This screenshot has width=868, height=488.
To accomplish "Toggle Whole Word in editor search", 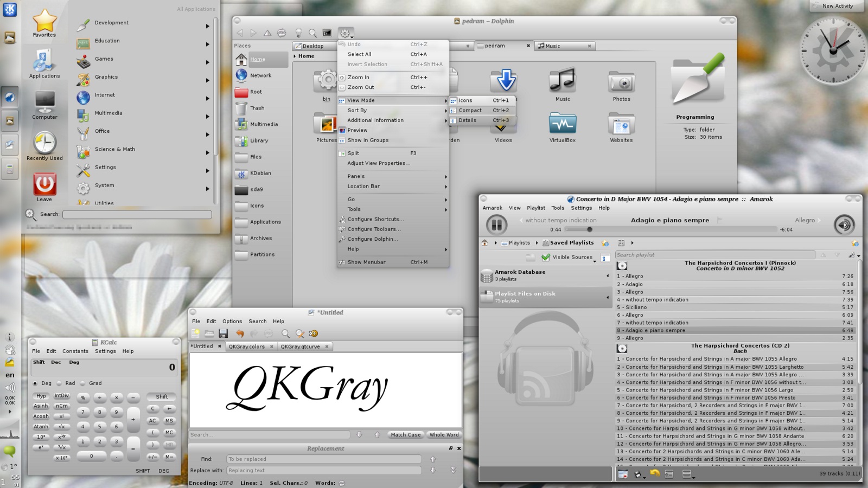I will pos(444,435).
